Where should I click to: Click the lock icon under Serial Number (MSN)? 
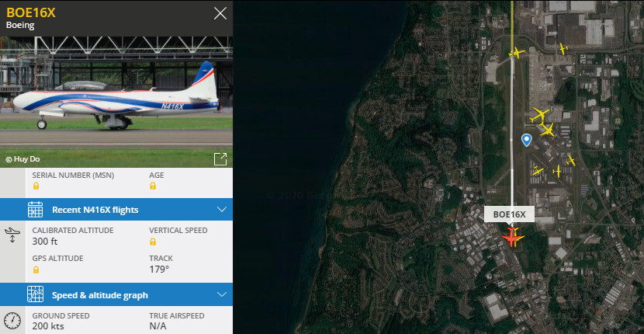click(36, 186)
